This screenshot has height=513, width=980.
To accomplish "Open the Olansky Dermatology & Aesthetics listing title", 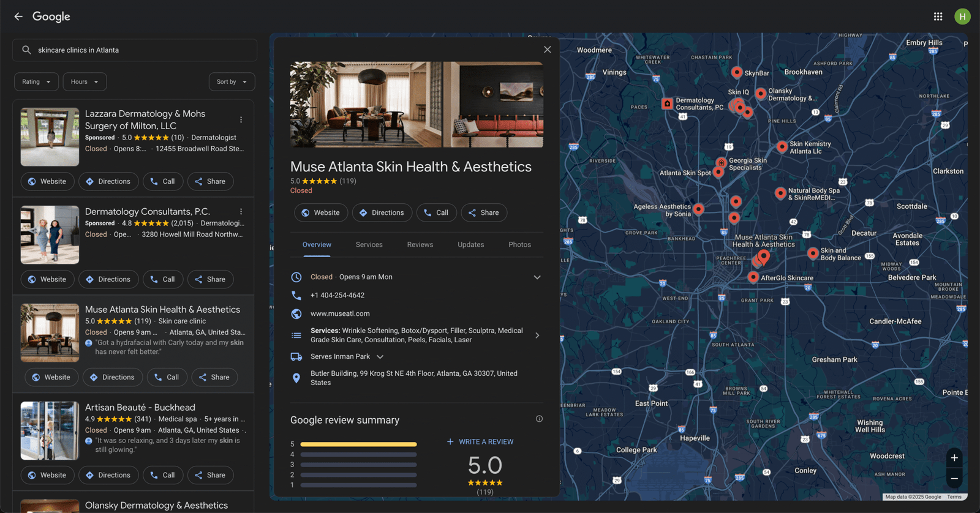I will tap(156, 506).
